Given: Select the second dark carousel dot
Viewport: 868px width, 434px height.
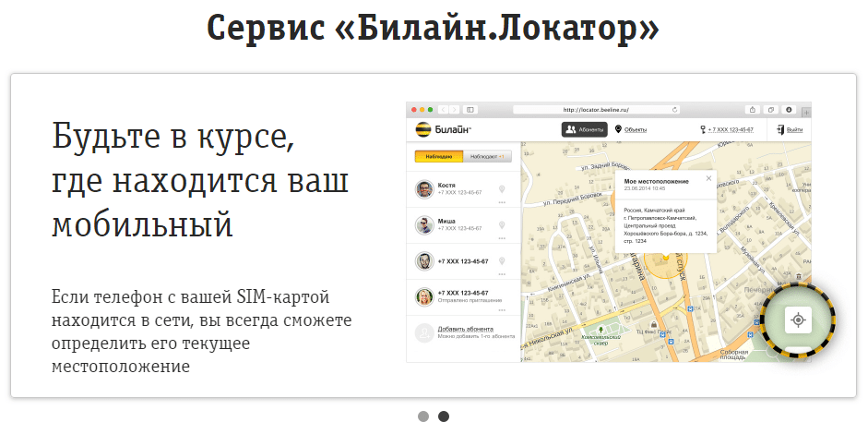Looking at the screenshot, I should point(444,416).
